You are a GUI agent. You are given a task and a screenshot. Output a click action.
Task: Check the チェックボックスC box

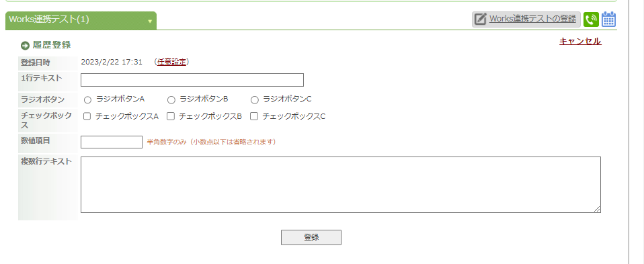tap(254, 116)
